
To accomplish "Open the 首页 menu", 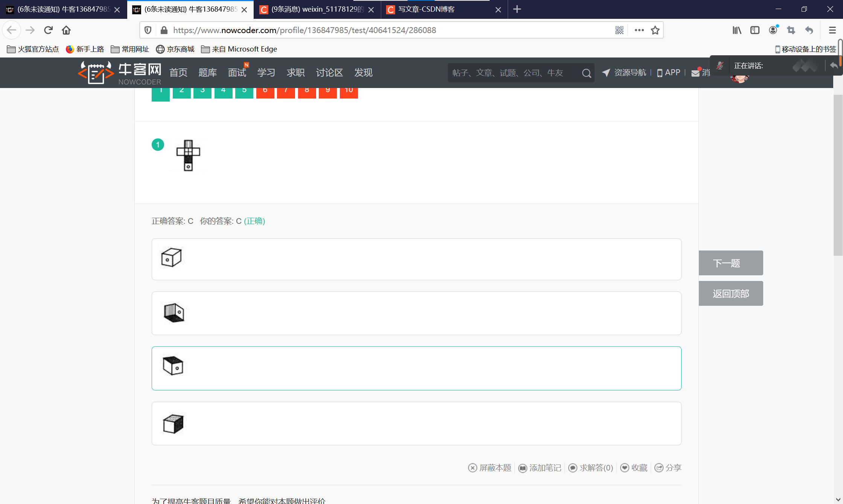I will [178, 73].
